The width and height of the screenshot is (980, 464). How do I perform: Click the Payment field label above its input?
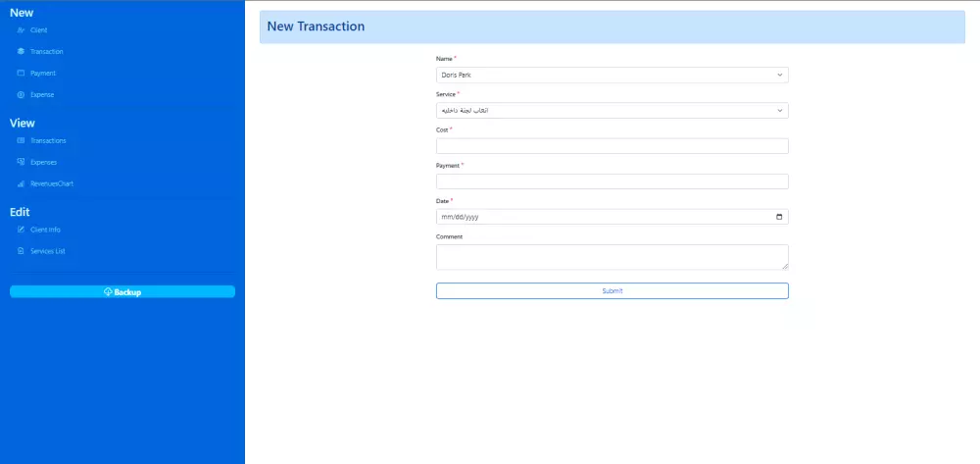click(448, 166)
